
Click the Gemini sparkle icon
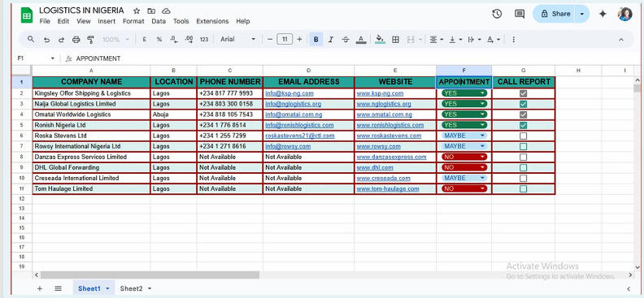click(x=603, y=14)
